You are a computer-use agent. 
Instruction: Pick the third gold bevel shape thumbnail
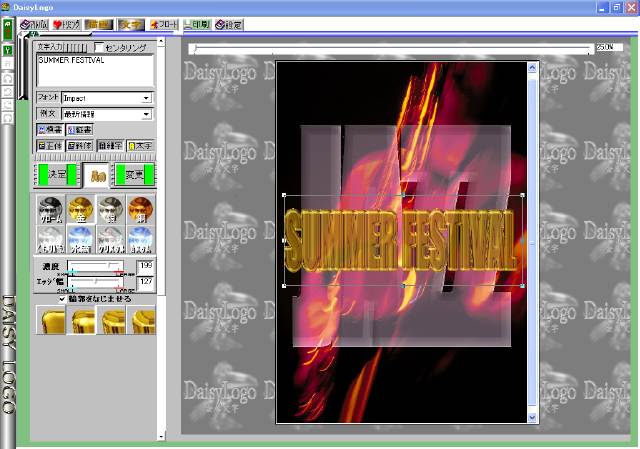111,320
